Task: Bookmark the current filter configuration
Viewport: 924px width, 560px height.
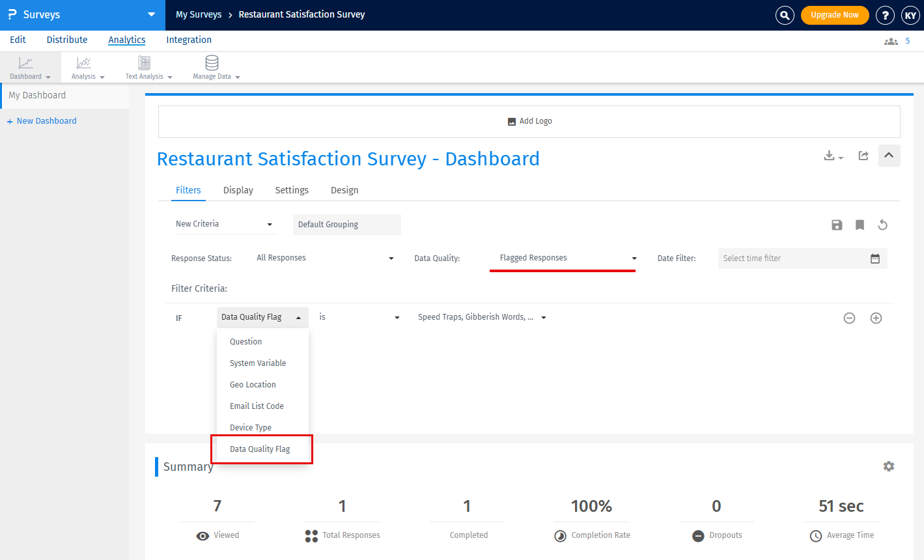Action: pos(860,225)
